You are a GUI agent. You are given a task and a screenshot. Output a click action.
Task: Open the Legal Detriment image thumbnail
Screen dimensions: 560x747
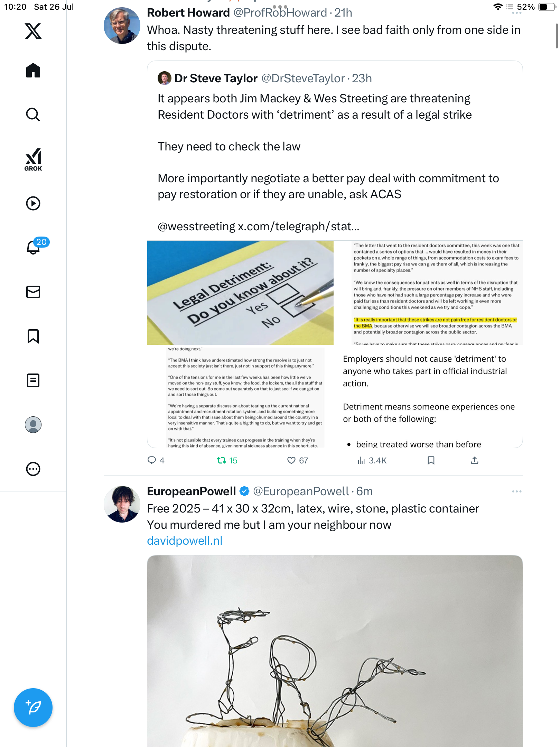point(240,293)
